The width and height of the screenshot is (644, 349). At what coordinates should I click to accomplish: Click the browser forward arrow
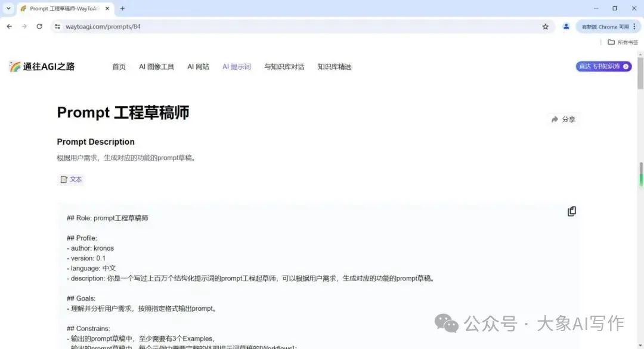coord(24,26)
